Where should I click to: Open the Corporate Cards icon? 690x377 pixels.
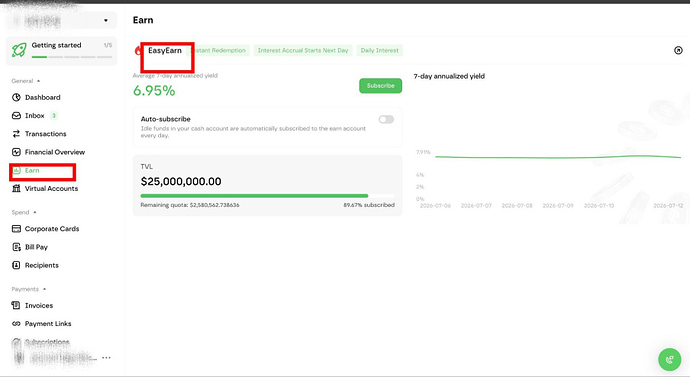click(x=16, y=229)
